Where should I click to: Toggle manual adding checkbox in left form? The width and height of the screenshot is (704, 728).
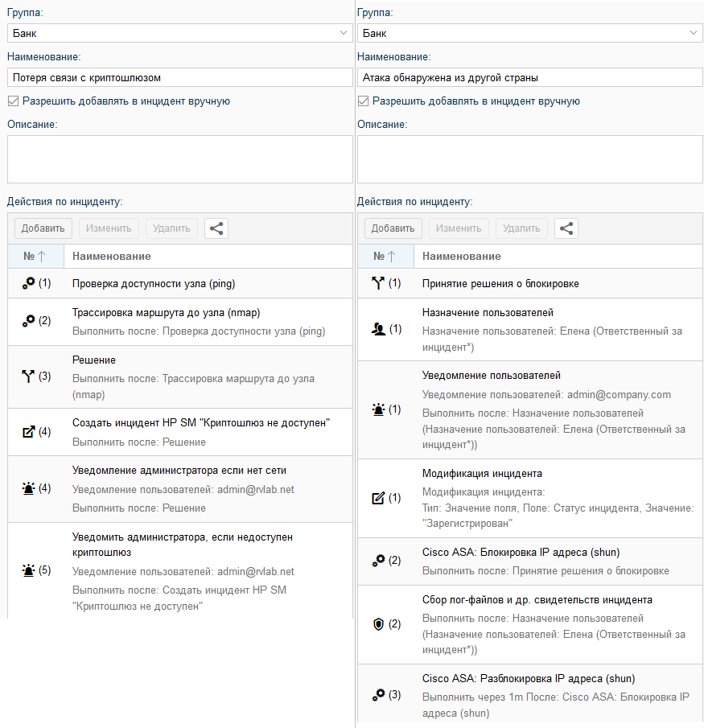tap(13, 101)
